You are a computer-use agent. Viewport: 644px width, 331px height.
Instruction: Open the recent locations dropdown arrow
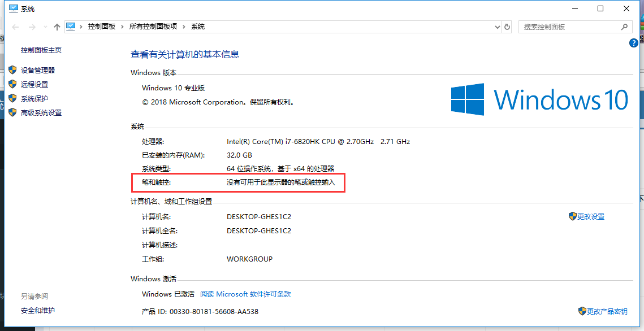click(x=45, y=27)
